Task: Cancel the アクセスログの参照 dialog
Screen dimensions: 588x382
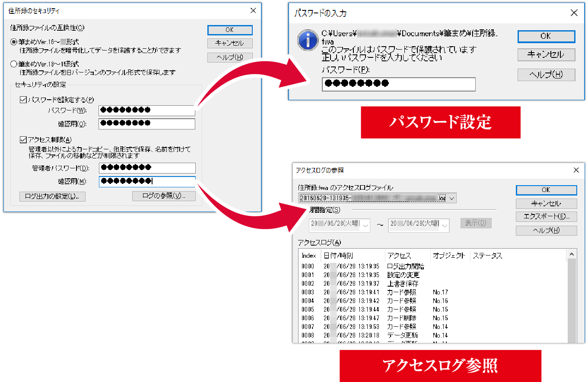Action: point(546,203)
